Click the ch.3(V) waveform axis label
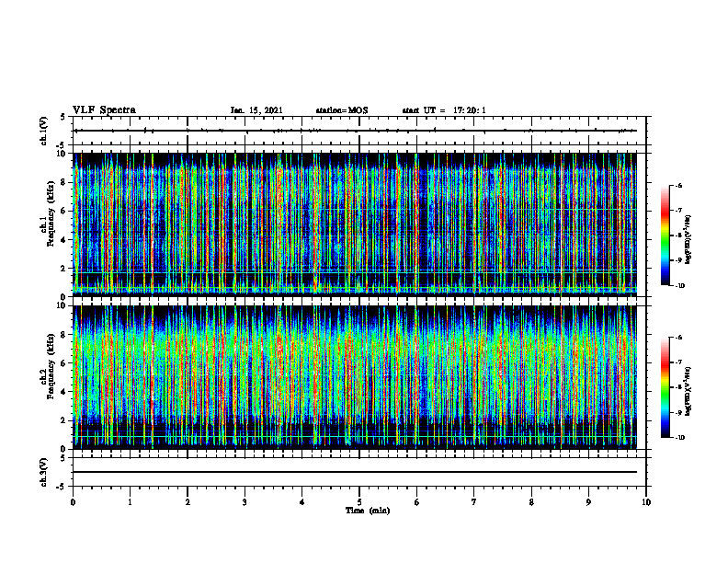728x563 pixels. 44,472
